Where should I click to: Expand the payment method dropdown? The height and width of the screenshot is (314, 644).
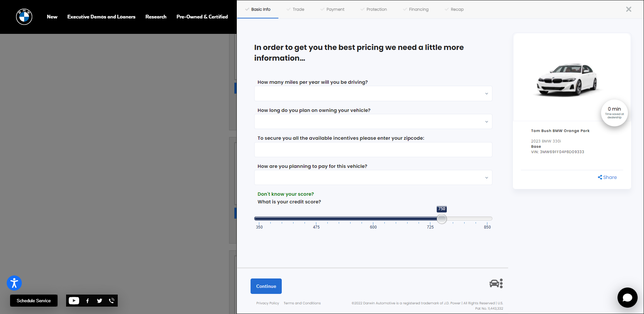373,178
